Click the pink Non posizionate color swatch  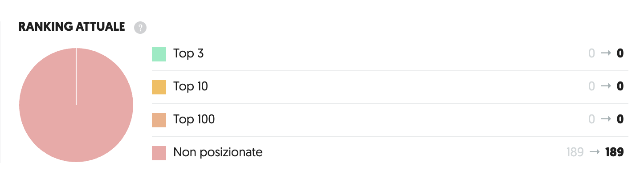pyautogui.click(x=159, y=153)
